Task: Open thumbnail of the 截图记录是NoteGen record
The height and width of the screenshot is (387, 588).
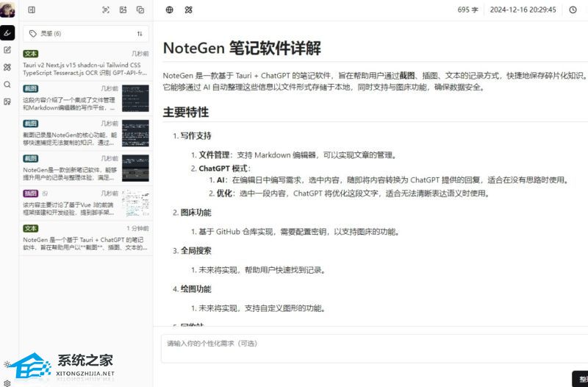Action: tap(135, 133)
